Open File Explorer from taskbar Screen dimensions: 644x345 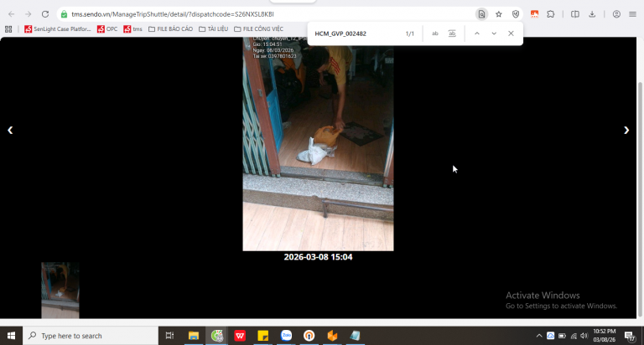pyautogui.click(x=194, y=336)
